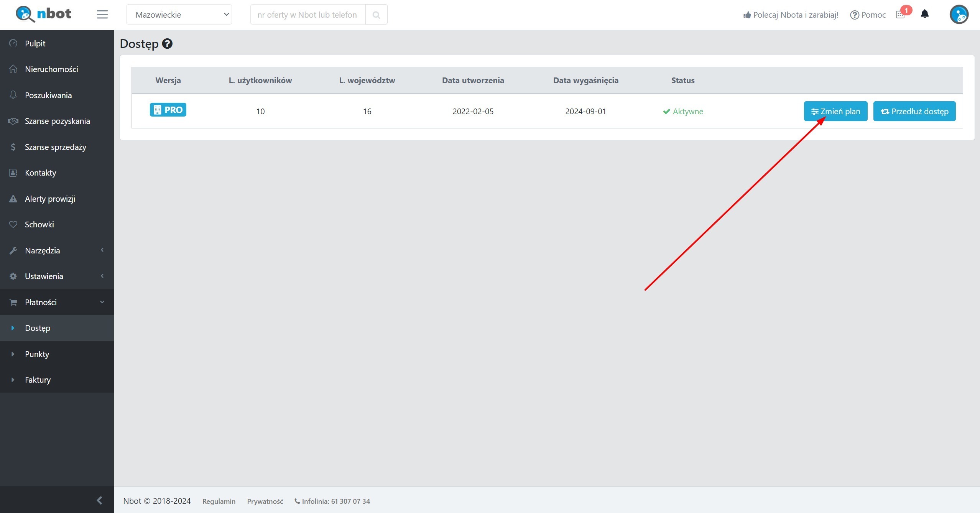This screenshot has width=980, height=513.
Task: Click the search magnifier icon
Action: pos(376,15)
